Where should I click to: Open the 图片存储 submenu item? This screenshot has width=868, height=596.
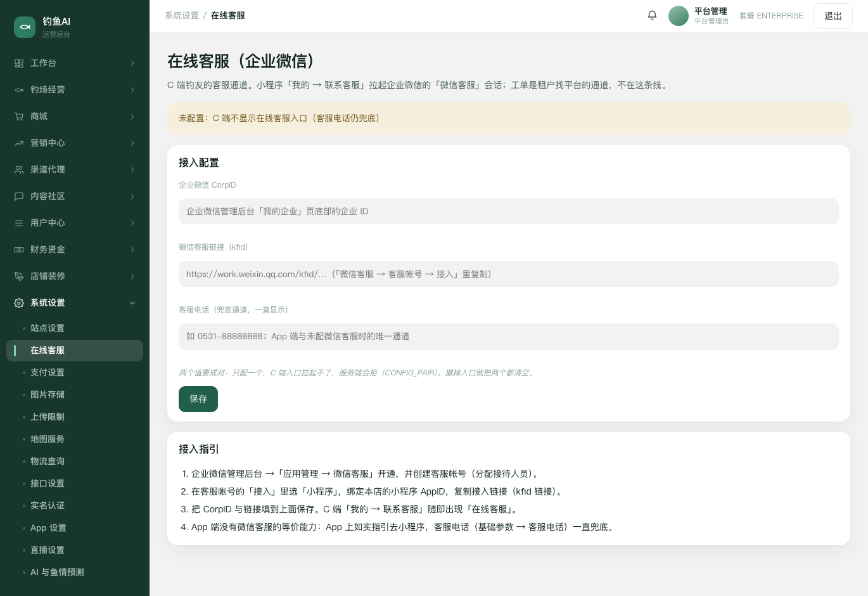(x=75, y=395)
